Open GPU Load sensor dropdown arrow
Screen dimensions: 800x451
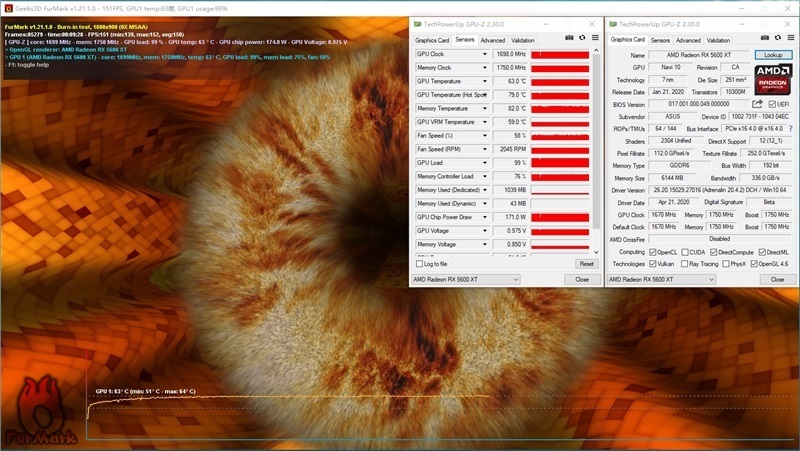pyautogui.click(x=485, y=163)
